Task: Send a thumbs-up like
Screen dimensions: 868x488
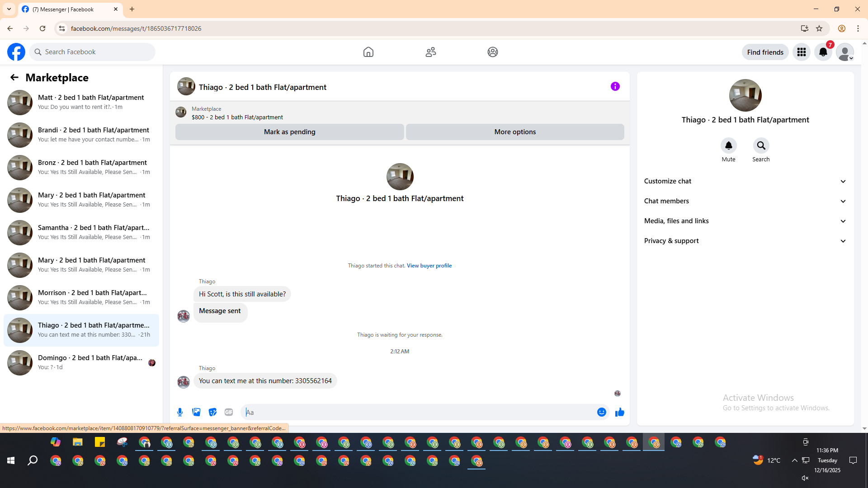Action: (620, 412)
